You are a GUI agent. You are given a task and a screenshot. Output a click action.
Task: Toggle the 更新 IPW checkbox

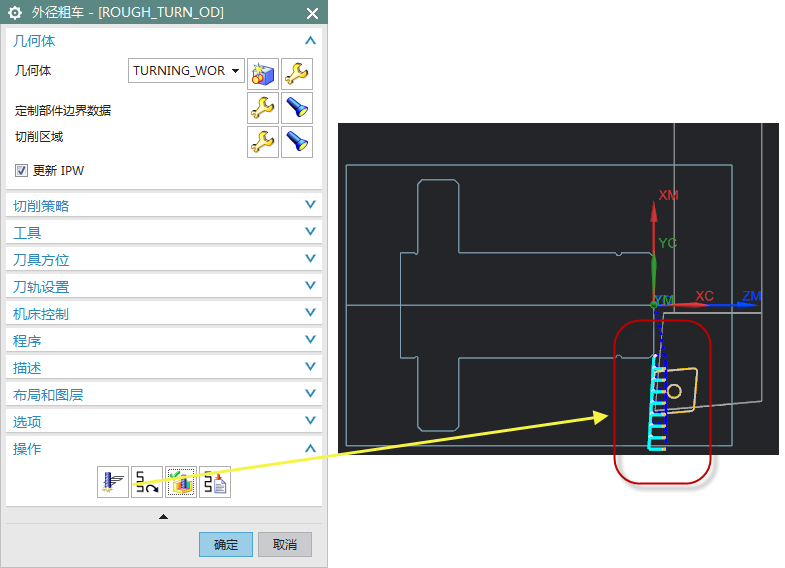click(x=21, y=171)
